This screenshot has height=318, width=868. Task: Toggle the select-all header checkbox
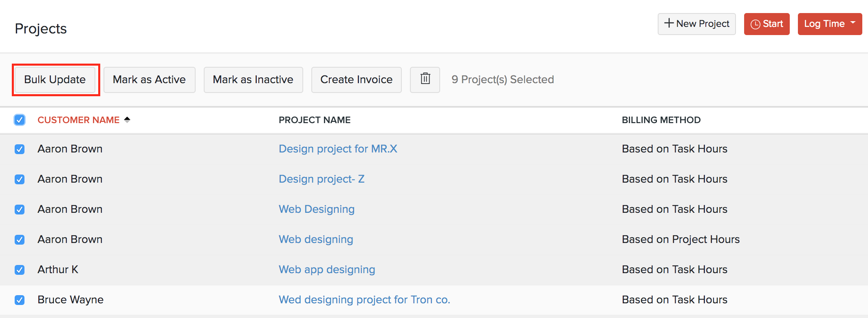click(x=20, y=120)
